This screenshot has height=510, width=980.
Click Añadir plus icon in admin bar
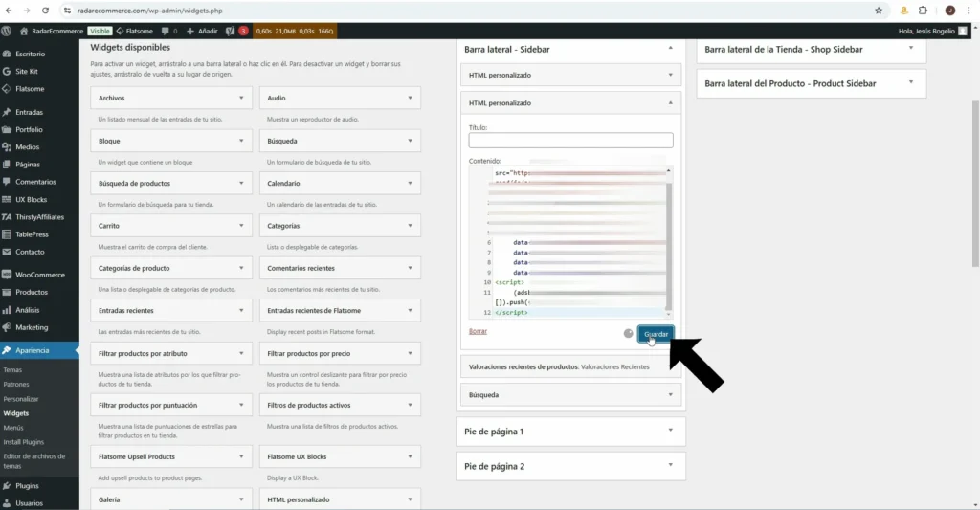(190, 31)
